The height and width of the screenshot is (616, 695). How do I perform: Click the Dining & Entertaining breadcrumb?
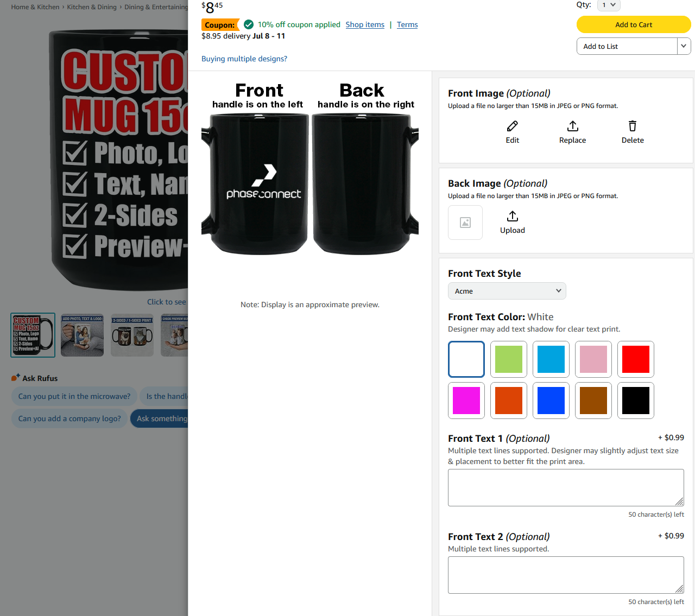[156, 7]
